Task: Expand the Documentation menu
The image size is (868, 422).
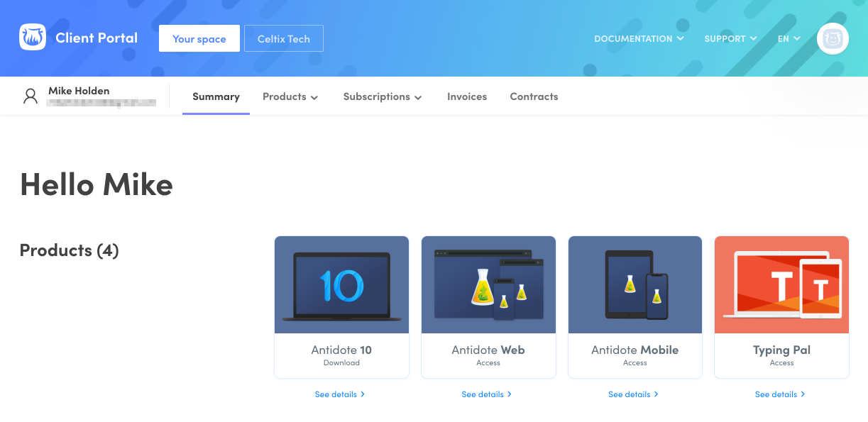Action: [639, 39]
